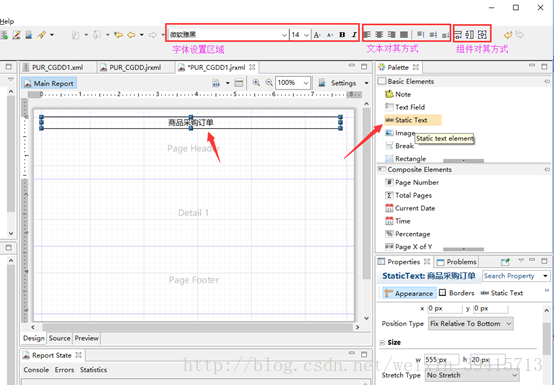Switch to the Problems tab
Image resolution: width=554 pixels, height=385 pixels.
pos(456,262)
